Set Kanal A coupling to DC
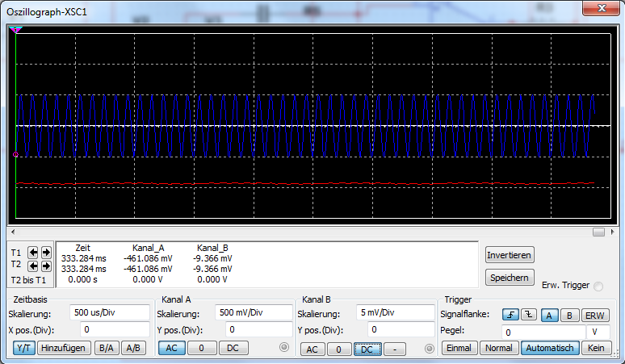The image size is (625, 364). pyautogui.click(x=233, y=348)
